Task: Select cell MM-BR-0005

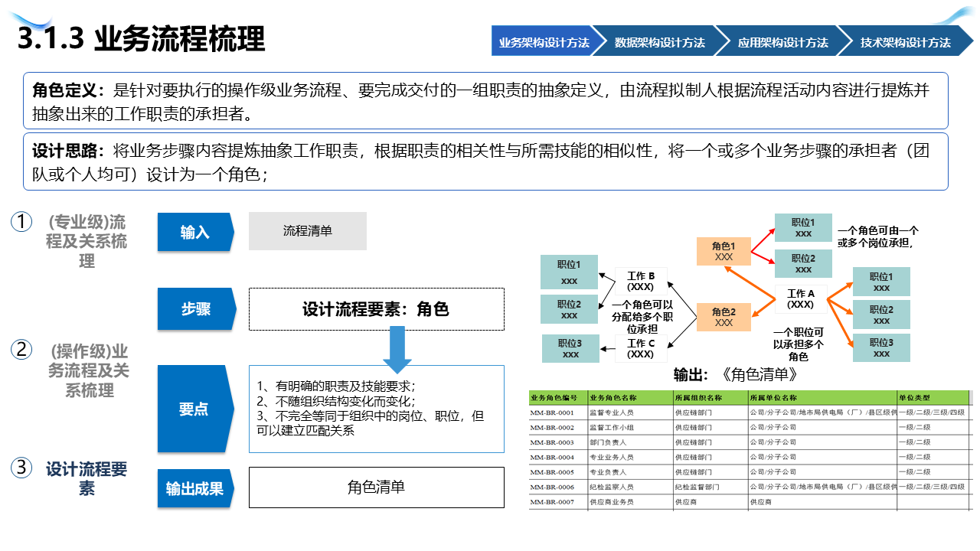Action: point(557,472)
